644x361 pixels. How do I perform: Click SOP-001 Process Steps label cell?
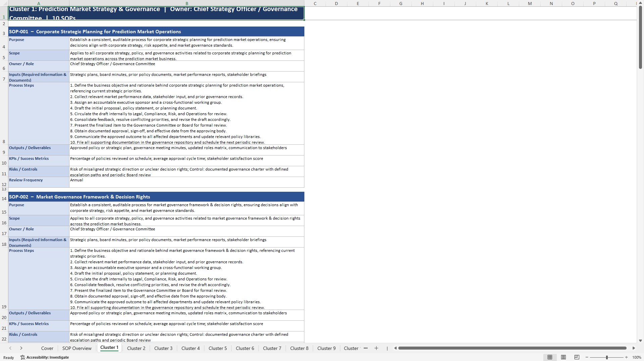coord(39,113)
